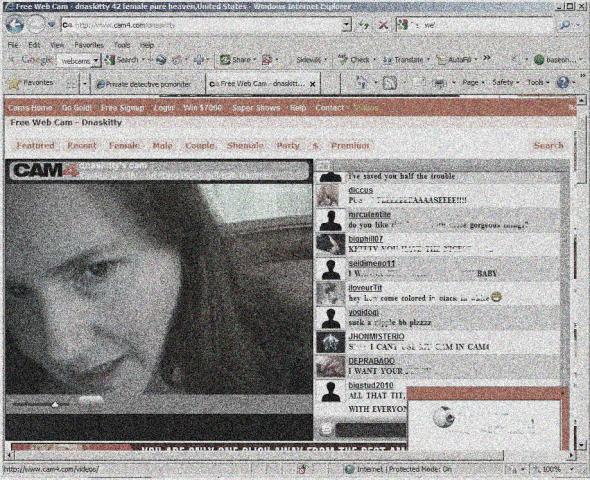Open the Tools menu in menu bar
590x480 pixels.
(x=122, y=45)
